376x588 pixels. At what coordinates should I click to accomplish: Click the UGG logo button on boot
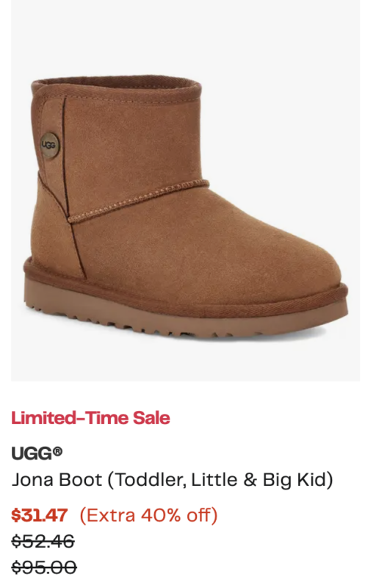coord(50,145)
